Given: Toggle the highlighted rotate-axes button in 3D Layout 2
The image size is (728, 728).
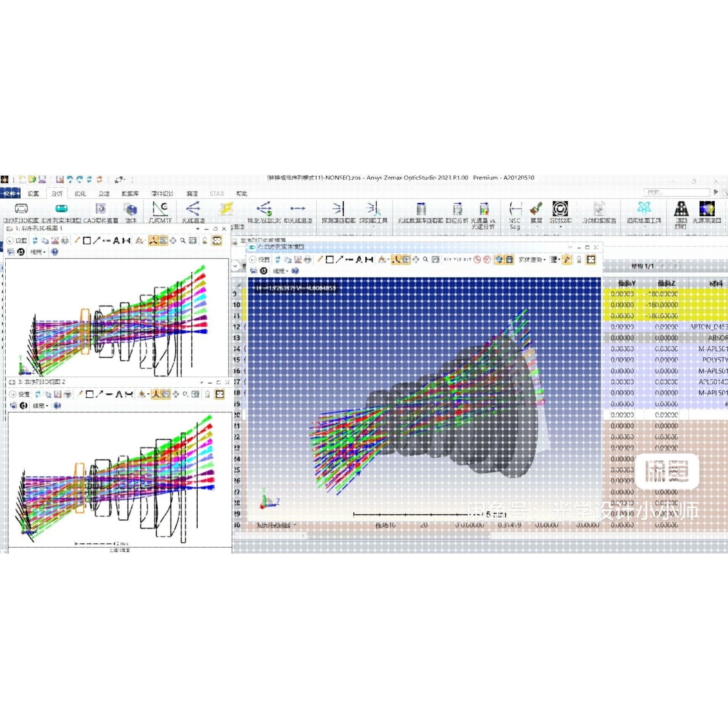Looking at the screenshot, I should (x=155, y=394).
